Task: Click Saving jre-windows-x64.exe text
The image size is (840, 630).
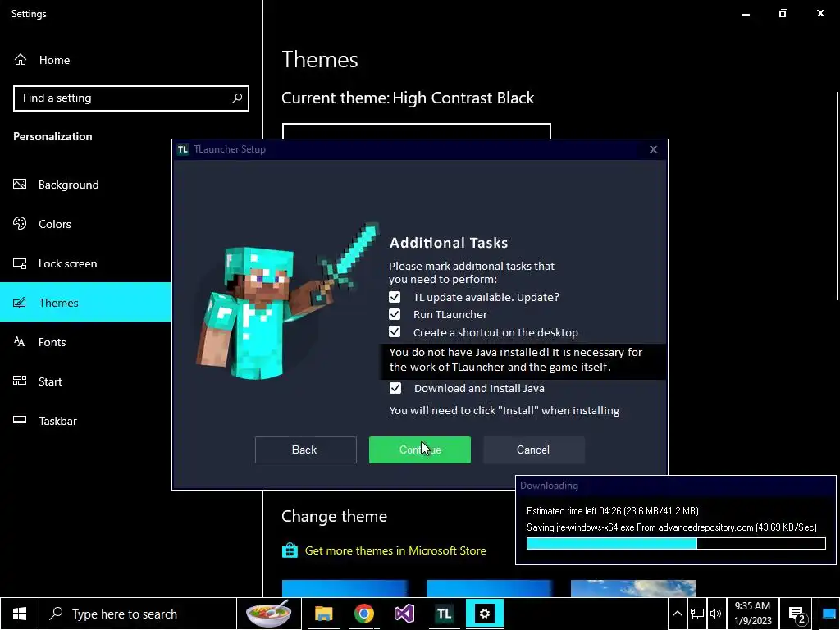Action: pos(672,527)
